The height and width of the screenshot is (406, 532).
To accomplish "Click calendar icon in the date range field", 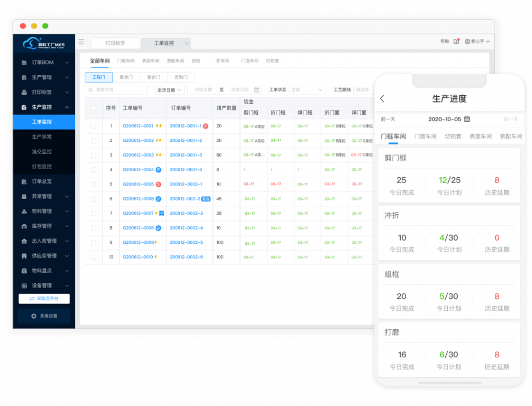I will [256, 90].
